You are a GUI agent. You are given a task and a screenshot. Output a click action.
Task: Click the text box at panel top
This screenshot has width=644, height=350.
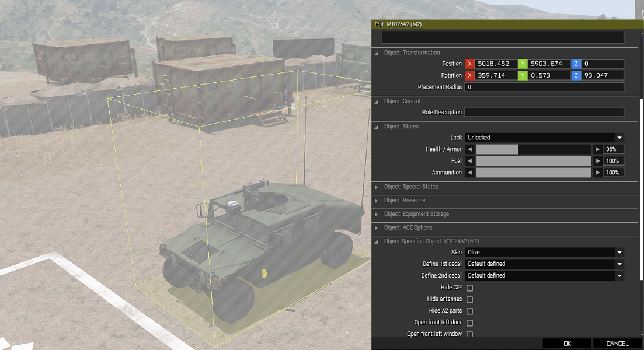tap(502, 37)
